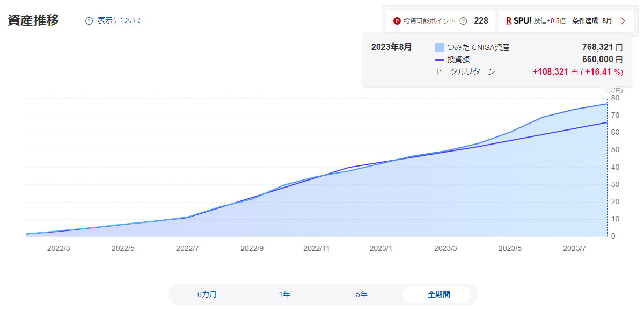Select the 1年 period tab

(x=284, y=294)
